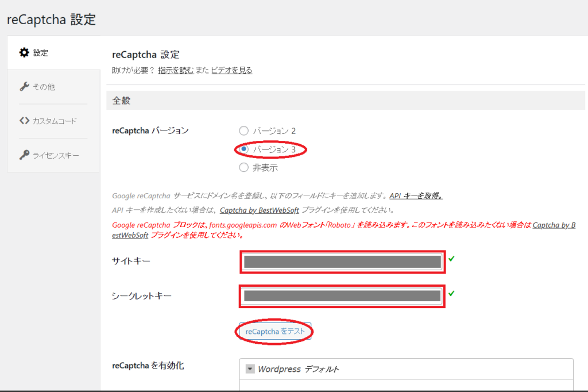The image size is (588, 392).
Task: Follow the ビデオを見る link
Action: pos(231,71)
